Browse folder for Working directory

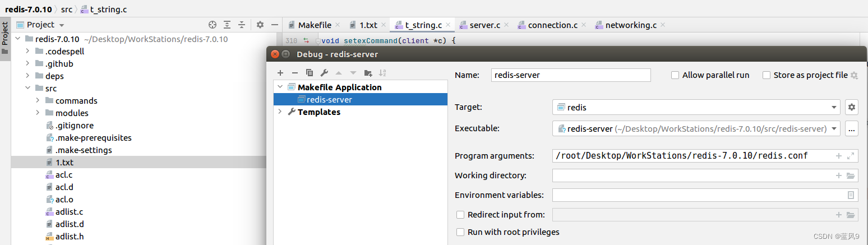pyautogui.click(x=851, y=175)
